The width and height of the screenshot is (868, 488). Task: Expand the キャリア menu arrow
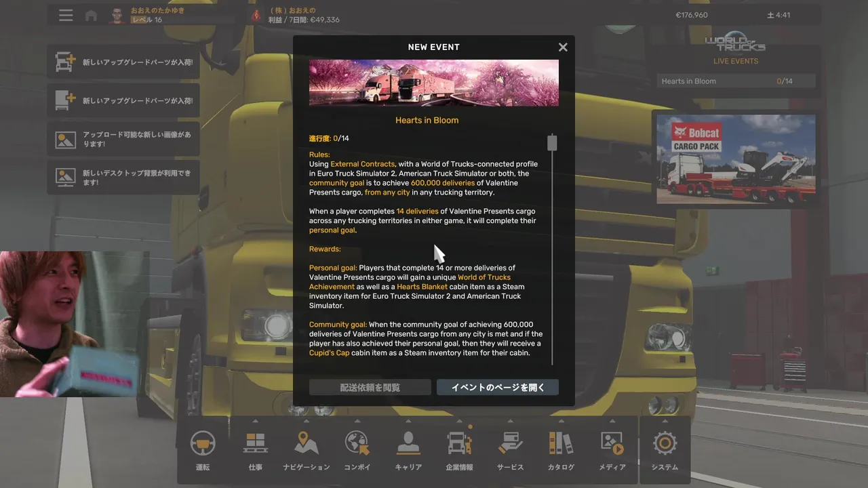408,420
